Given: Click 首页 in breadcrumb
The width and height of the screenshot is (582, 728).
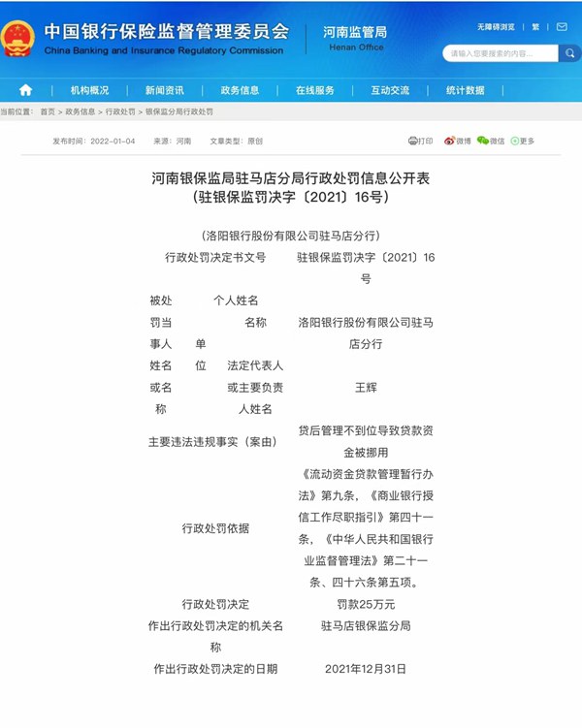Looking at the screenshot, I should 48,112.
